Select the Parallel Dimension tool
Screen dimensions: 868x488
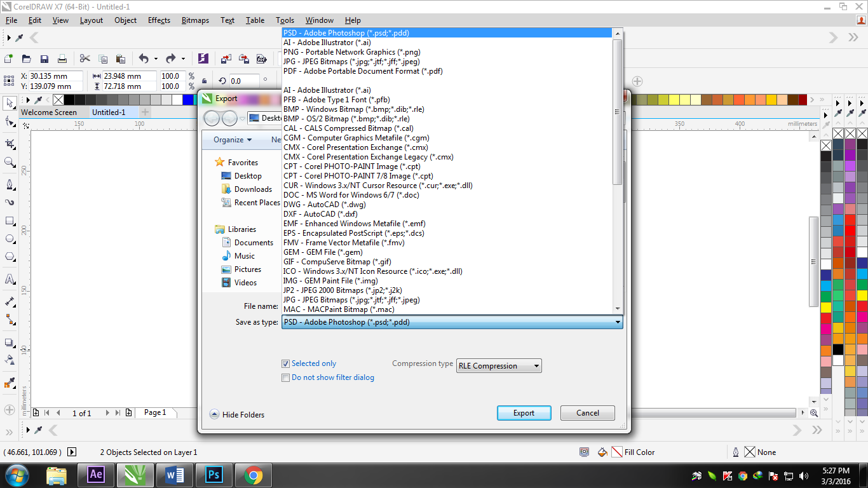pyautogui.click(x=10, y=301)
